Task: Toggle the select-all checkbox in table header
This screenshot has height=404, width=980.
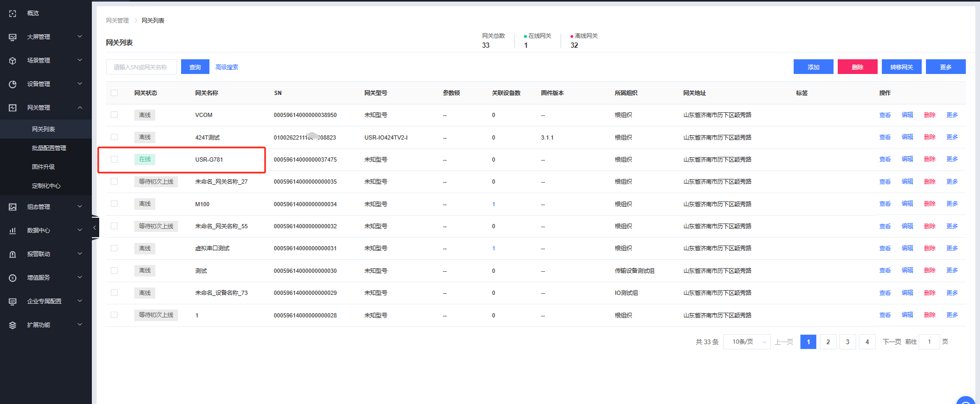Action: (x=114, y=93)
